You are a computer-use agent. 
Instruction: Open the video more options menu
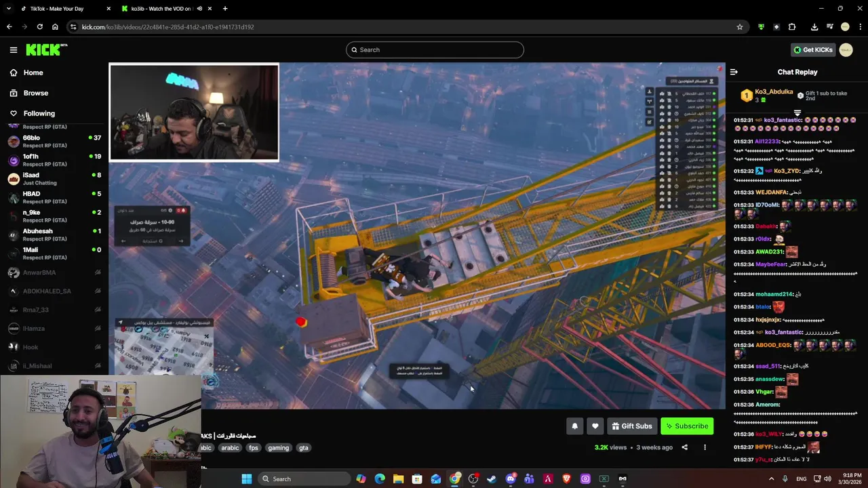(x=705, y=447)
